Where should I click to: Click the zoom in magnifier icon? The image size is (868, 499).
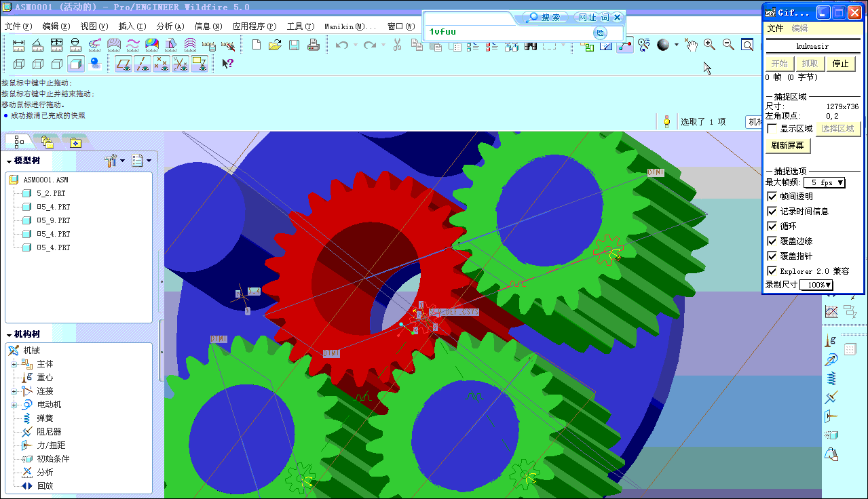710,45
